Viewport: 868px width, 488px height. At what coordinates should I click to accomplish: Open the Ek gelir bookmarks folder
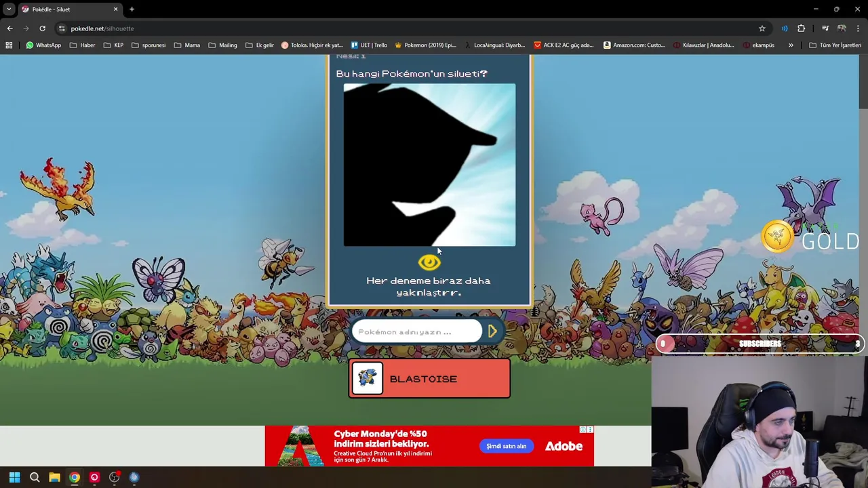tap(260, 45)
